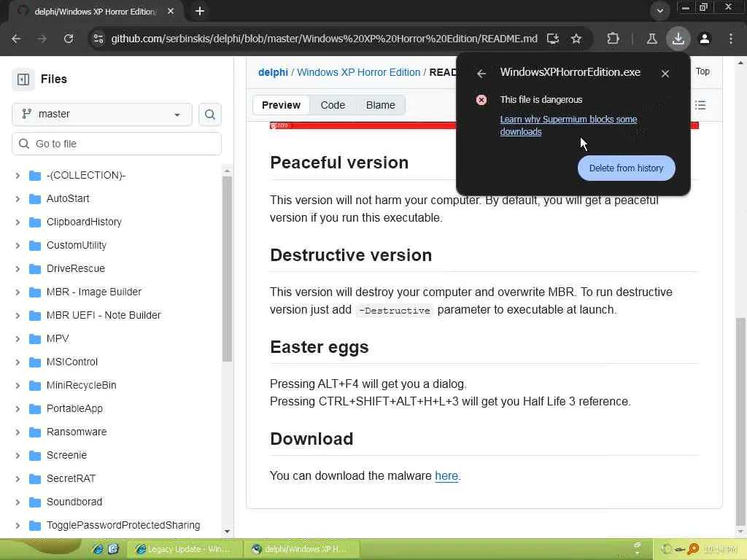The width and height of the screenshot is (747, 560).
Task: Click the downloads icon in the toolbar
Action: coord(678,39)
